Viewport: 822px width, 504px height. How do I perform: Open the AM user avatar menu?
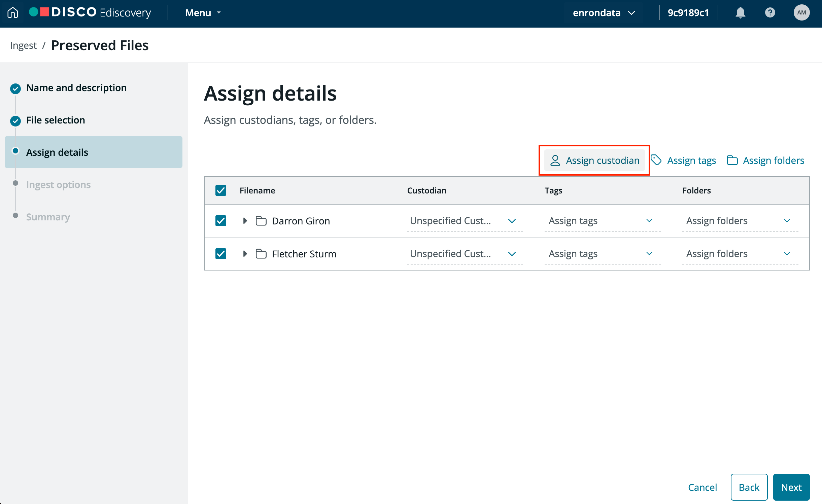pos(801,13)
